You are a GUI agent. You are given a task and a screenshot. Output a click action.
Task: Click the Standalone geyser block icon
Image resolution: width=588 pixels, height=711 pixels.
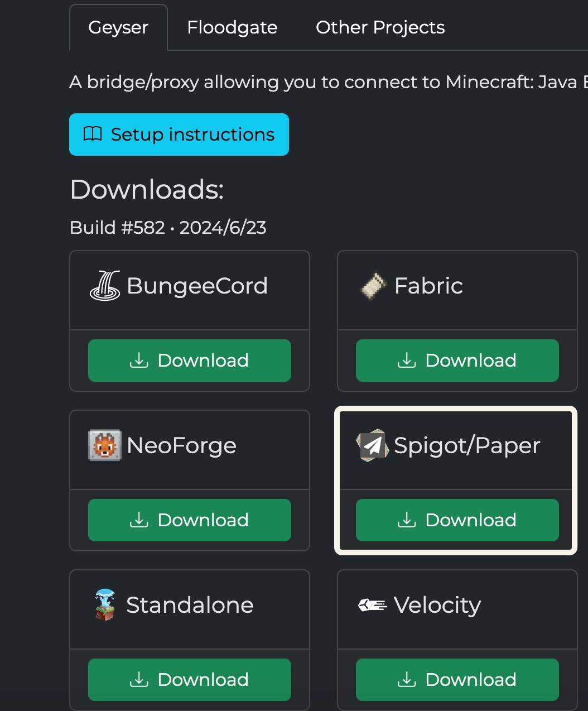[105, 605]
